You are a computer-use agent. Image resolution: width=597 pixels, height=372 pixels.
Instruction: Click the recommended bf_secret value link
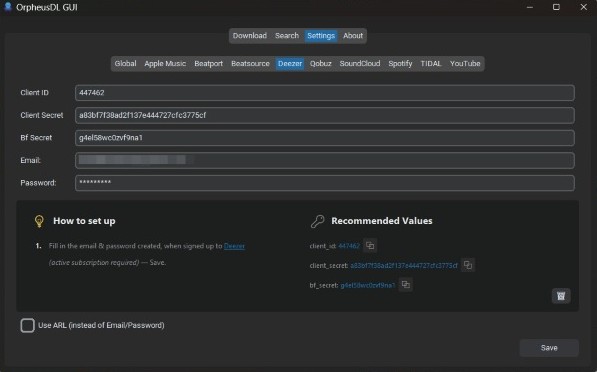(368, 285)
